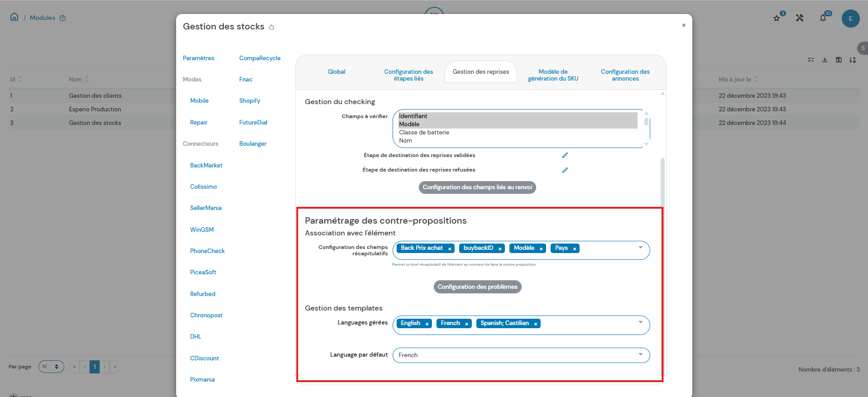Open the CompaRecycle connector
Image resolution: width=868 pixels, height=397 pixels.
(260, 58)
